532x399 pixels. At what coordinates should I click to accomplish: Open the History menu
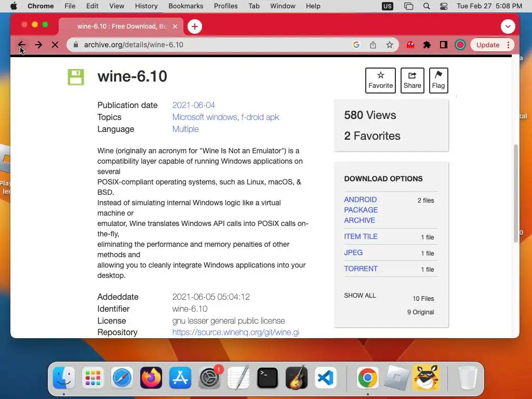[146, 6]
